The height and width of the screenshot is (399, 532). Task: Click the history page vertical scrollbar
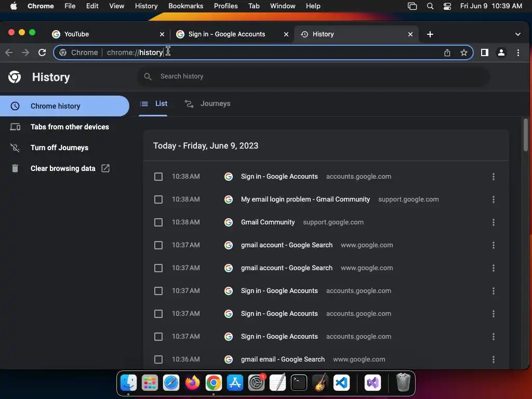(526, 135)
